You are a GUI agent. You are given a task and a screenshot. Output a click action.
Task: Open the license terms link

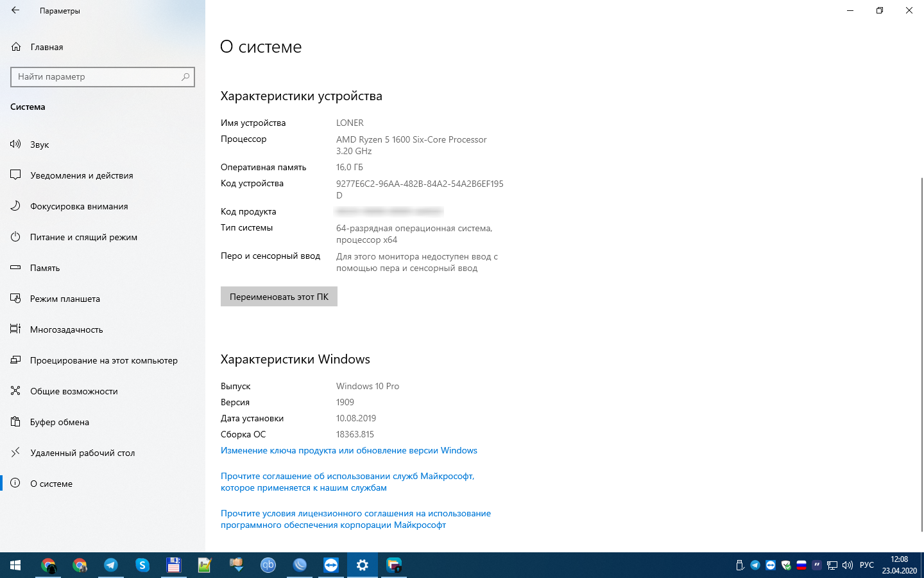[x=355, y=519]
